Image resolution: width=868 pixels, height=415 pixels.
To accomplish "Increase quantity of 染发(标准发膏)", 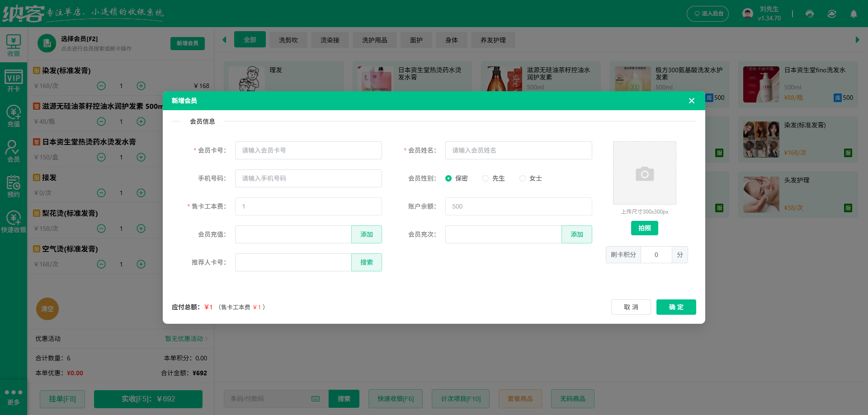I will point(141,86).
